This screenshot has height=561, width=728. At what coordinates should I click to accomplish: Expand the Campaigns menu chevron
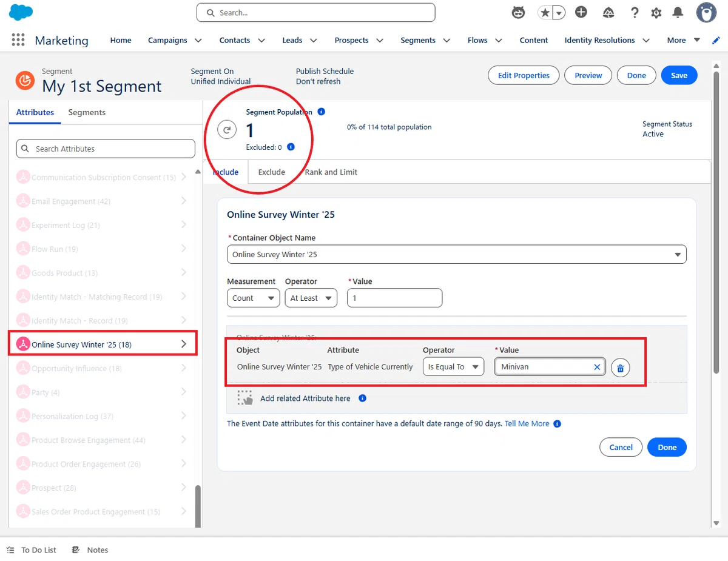point(198,40)
